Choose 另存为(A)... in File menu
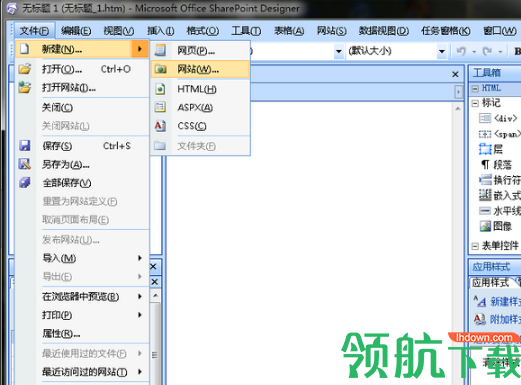 click(82, 164)
